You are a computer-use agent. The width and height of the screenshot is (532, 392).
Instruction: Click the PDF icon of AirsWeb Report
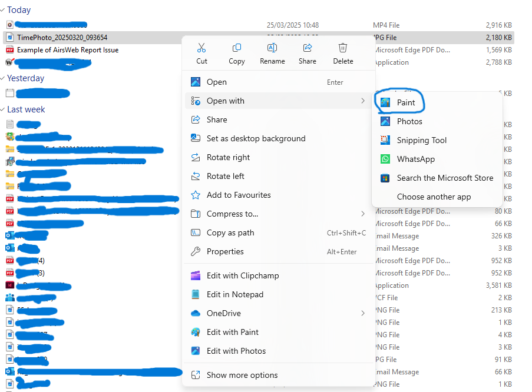(x=10, y=50)
